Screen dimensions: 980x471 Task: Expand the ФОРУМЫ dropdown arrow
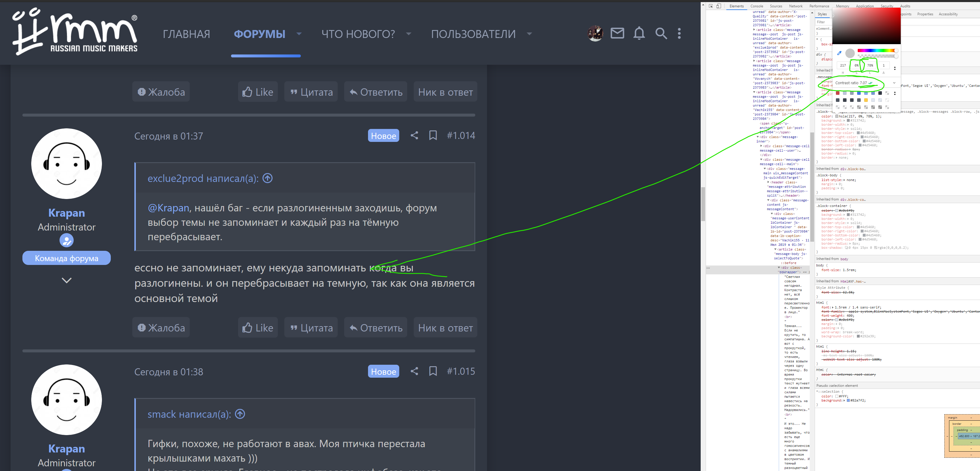(299, 34)
